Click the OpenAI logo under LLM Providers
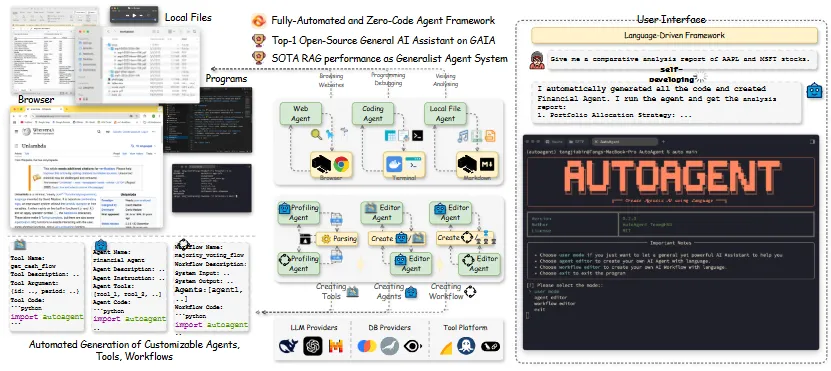This screenshot has height=371, width=831. 313,346
